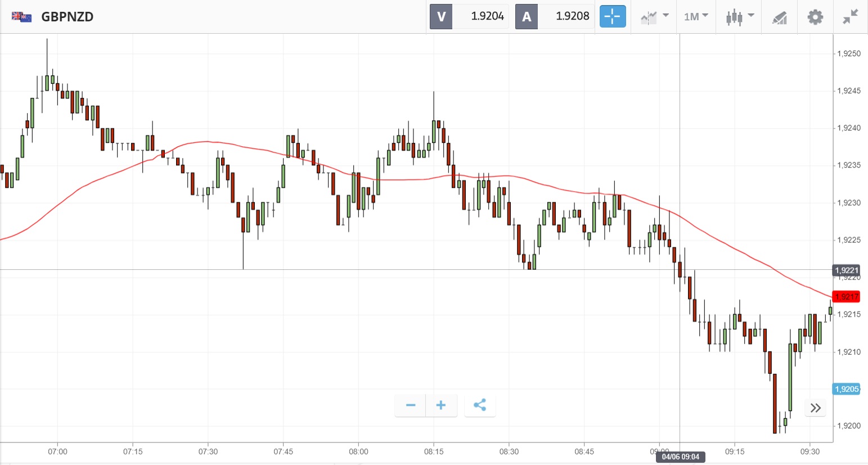Open the compare chart dropdown
This screenshot has height=465, width=868.
pyautogui.click(x=654, y=17)
